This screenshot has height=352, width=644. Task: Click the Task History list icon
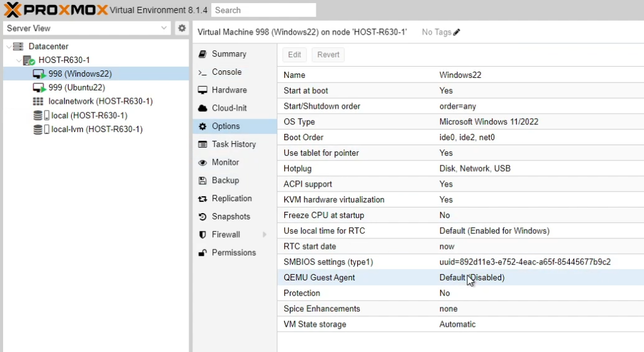pyautogui.click(x=203, y=145)
